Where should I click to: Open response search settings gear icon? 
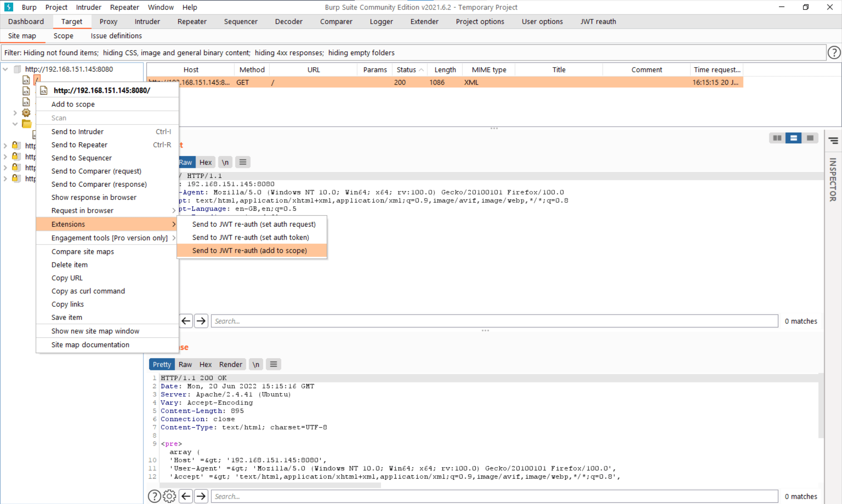pos(169,496)
